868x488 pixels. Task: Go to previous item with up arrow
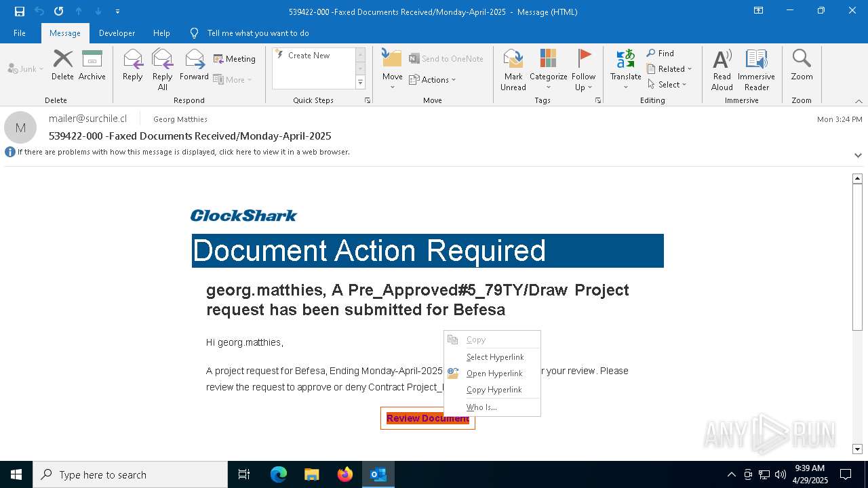pos(79,12)
